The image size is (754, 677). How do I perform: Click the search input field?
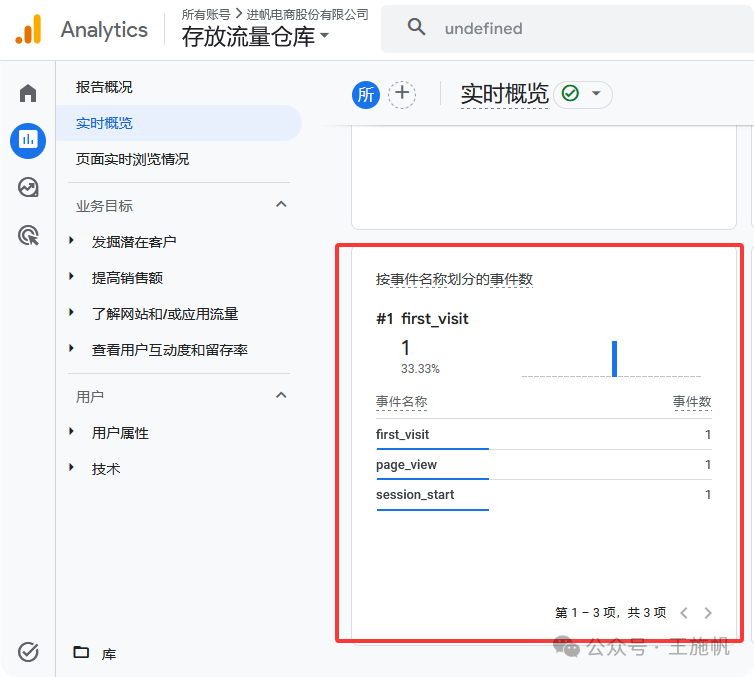click(567, 29)
